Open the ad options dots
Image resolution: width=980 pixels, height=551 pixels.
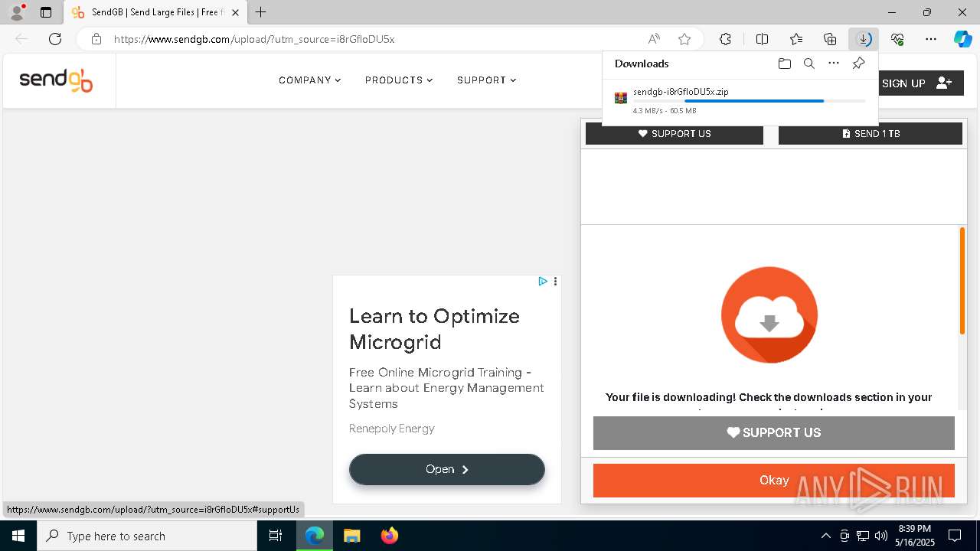coord(555,282)
